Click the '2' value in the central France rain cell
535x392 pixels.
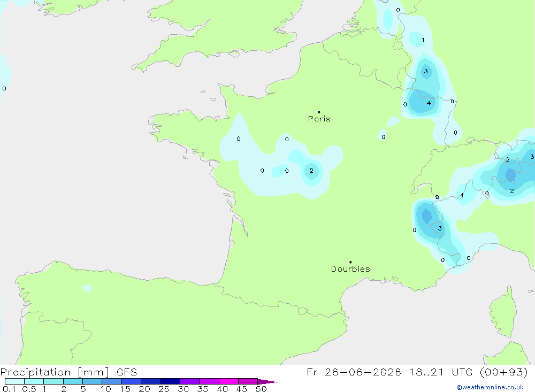tap(311, 171)
